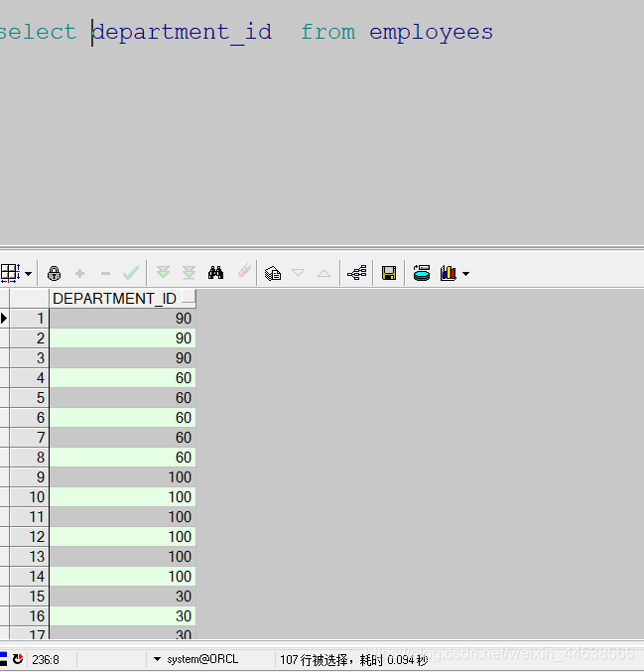The width and height of the screenshot is (644, 672).
Task: Click the 60 cell in row 6
Action: pos(123,418)
